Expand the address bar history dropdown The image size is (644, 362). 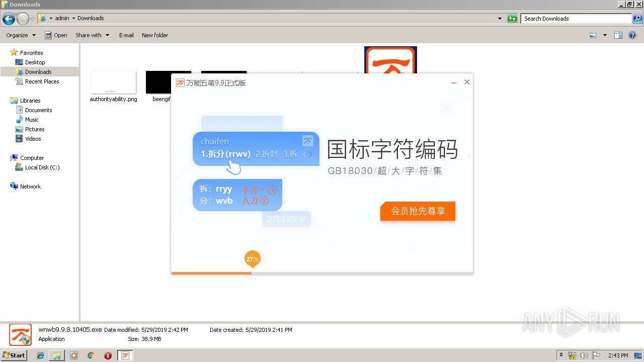(500, 19)
